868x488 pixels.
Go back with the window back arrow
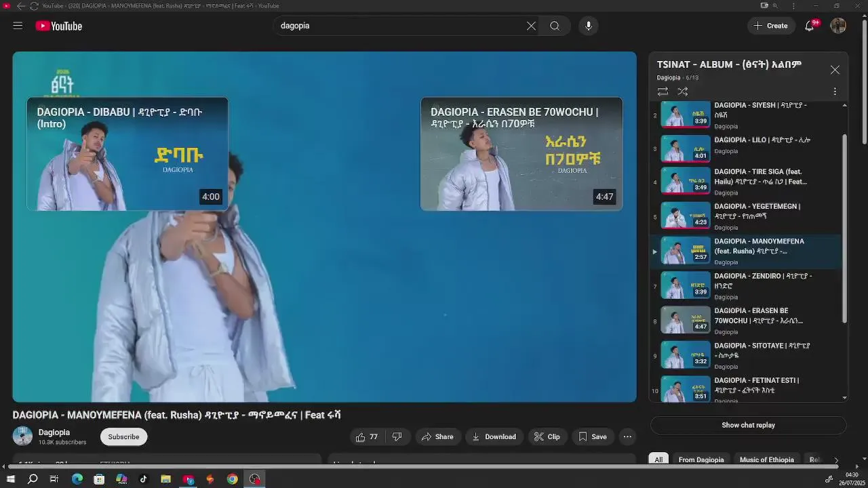click(x=21, y=5)
